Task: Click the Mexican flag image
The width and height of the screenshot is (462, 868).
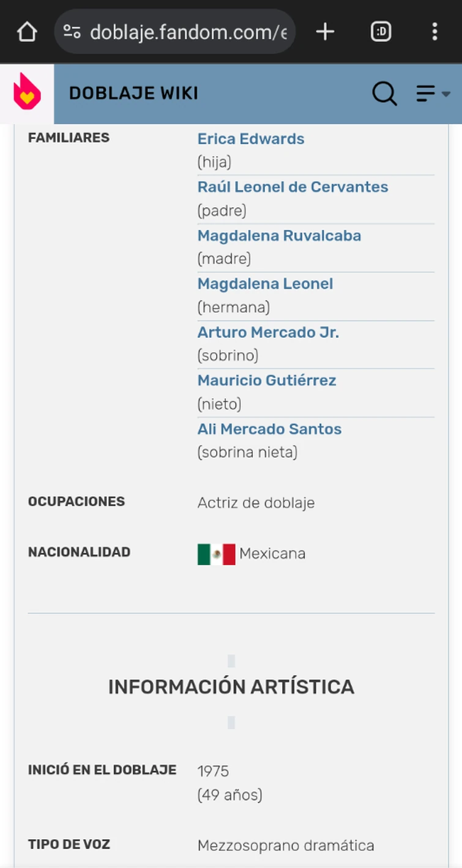Action: pos(216,554)
